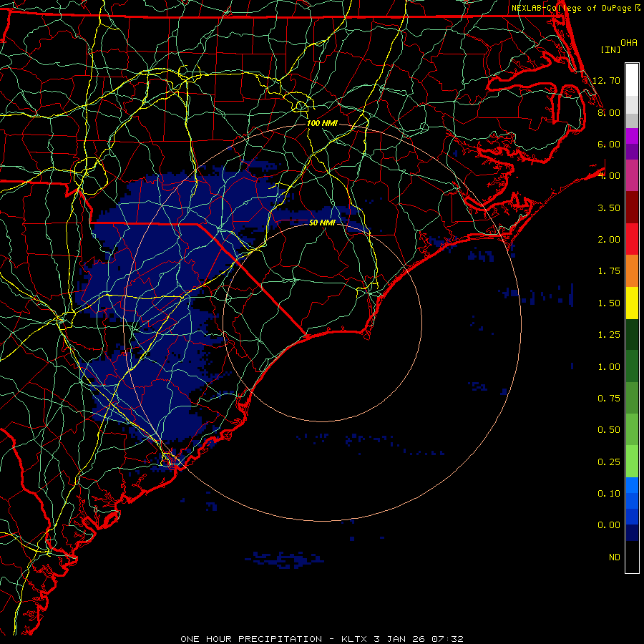Screen dimensions: 644x644
Task: Select the 1.00 legend value
Action: 609,367
